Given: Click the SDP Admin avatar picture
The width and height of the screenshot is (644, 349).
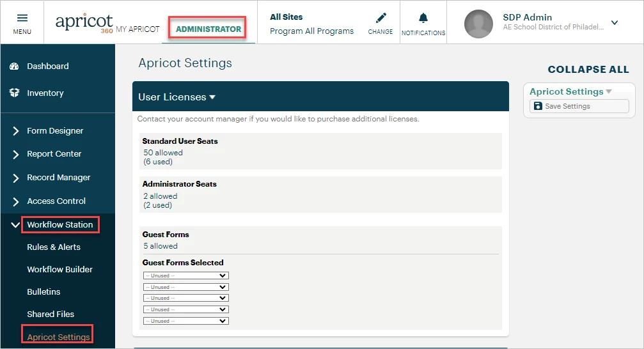Looking at the screenshot, I should tap(478, 24).
